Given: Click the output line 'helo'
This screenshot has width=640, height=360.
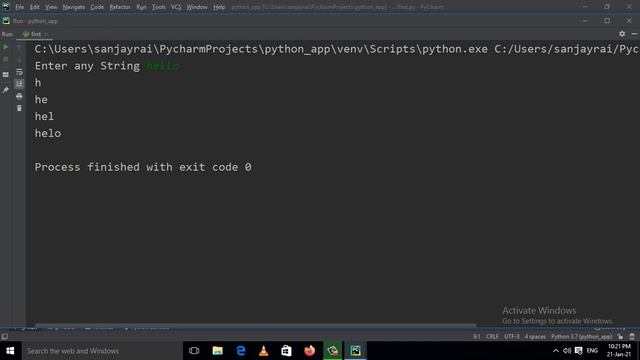Looking at the screenshot, I should [x=48, y=133].
